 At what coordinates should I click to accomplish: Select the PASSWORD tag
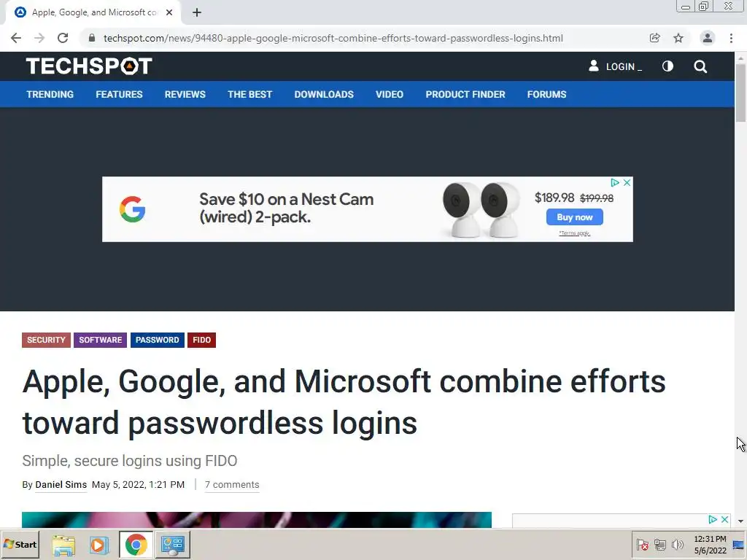coord(158,340)
